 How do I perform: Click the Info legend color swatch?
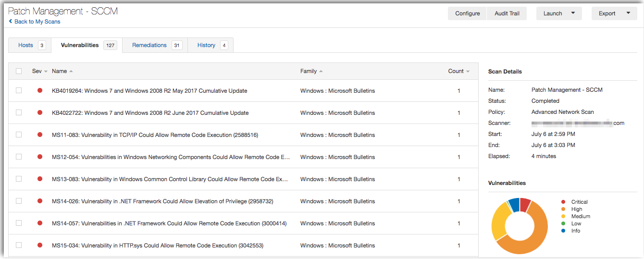click(x=563, y=231)
